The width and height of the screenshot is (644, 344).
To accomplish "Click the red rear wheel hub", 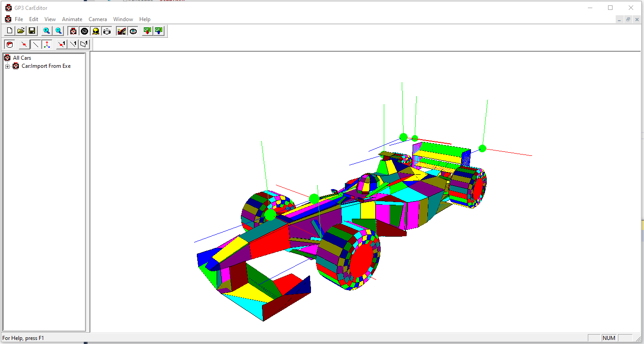I will 478,189.
